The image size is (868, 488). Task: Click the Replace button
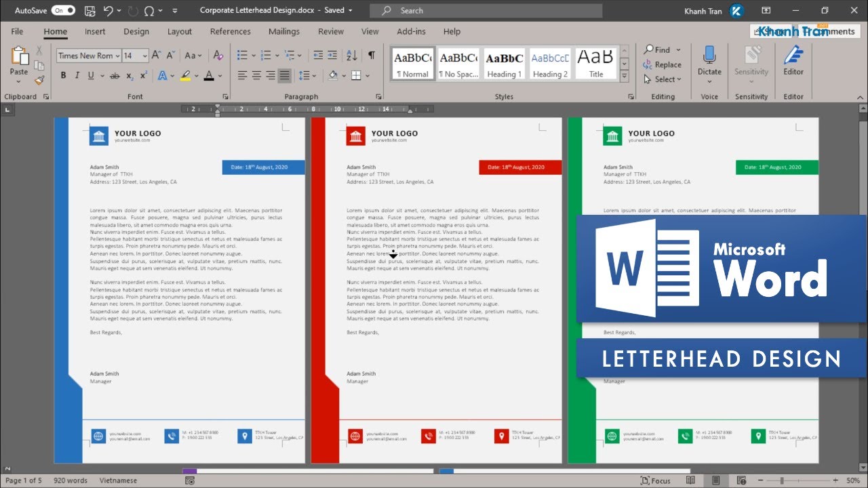tap(662, 64)
